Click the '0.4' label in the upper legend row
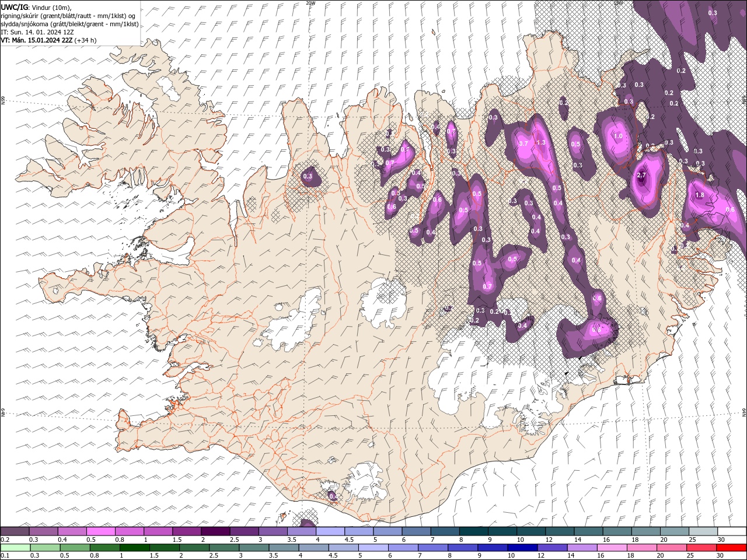 coord(62,540)
